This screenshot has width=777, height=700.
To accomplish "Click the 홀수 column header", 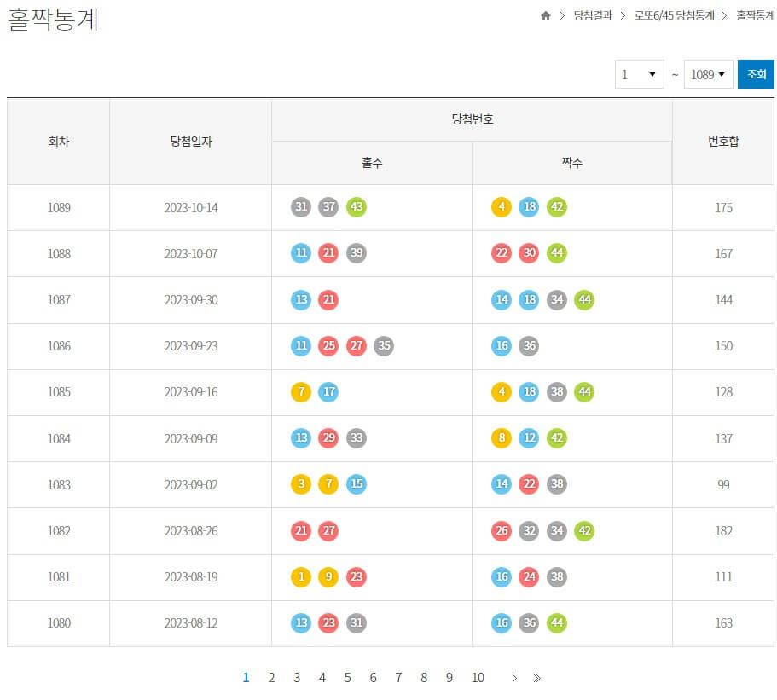I will (x=372, y=163).
